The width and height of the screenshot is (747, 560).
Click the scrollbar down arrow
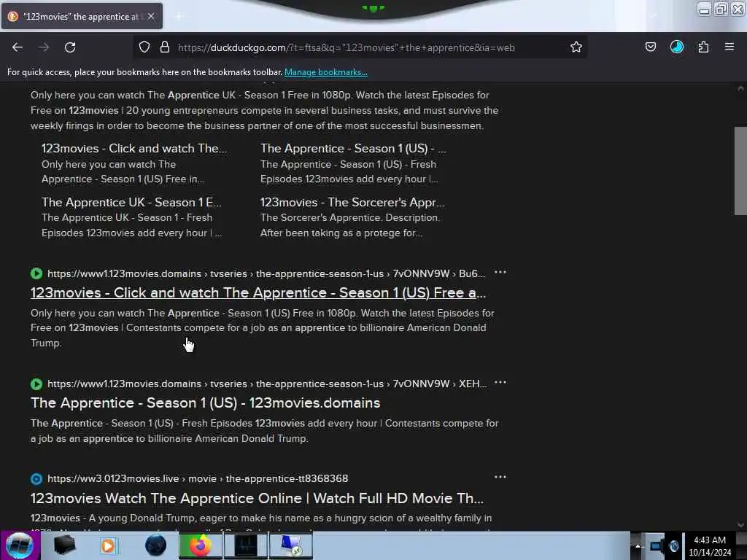[740, 525]
